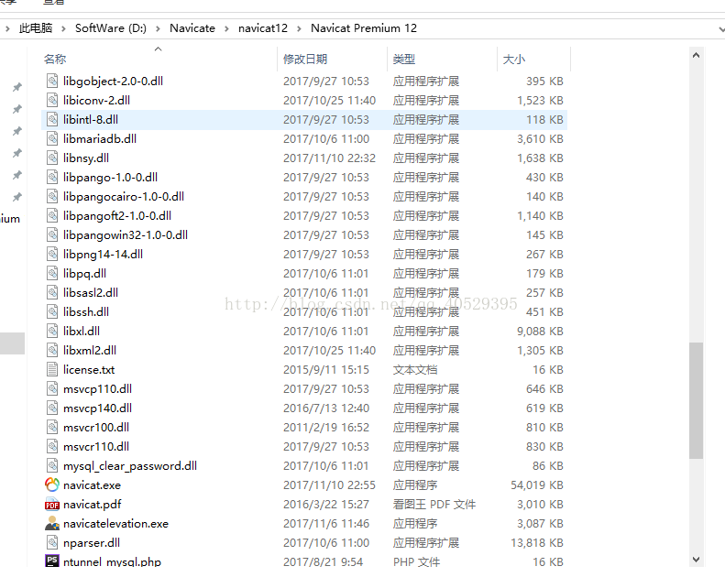
Task: Click the libpangoft2-1.0-0.dll file icon
Action: (52, 216)
